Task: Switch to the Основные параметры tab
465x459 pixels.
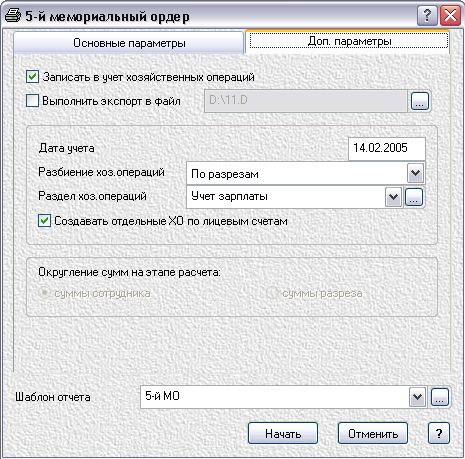Action: pos(129,43)
